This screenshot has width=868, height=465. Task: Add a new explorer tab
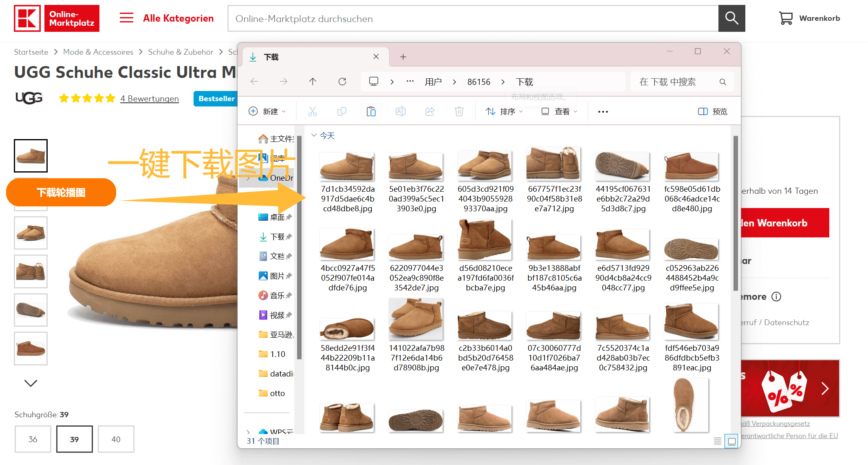coord(403,57)
